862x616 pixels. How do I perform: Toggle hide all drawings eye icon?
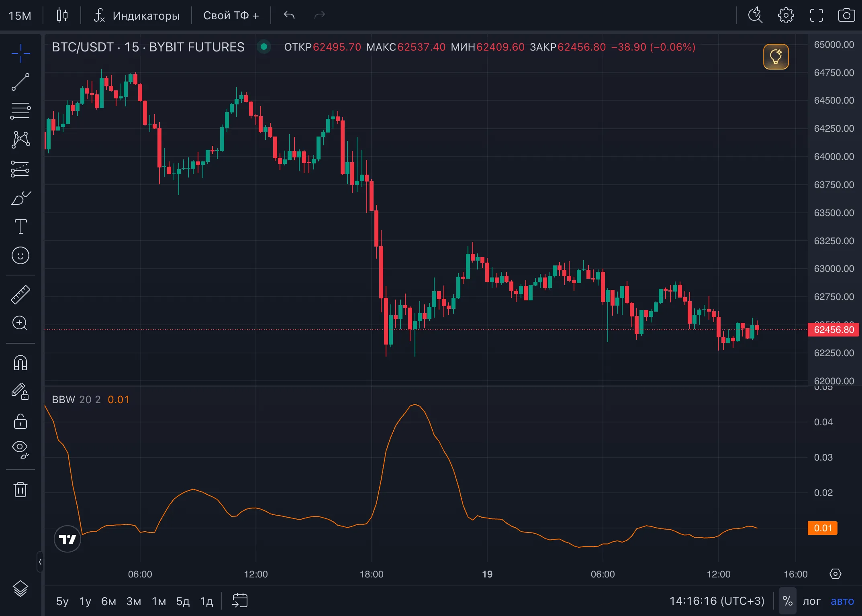coord(20,450)
